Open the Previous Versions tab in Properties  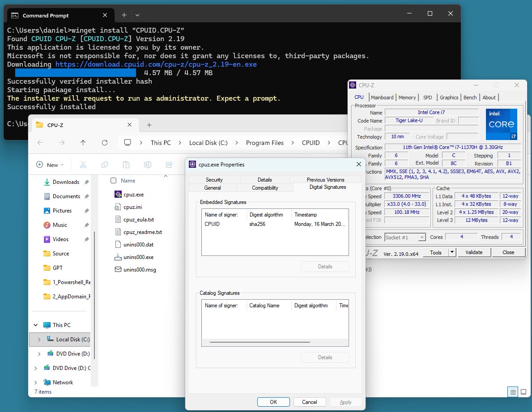[325, 180]
